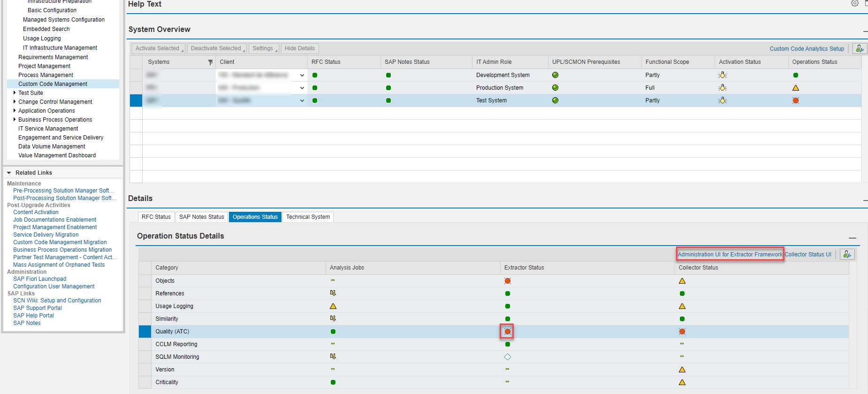Collapse the Details section
The height and width of the screenshot is (394, 868).
pyautogui.click(x=865, y=201)
